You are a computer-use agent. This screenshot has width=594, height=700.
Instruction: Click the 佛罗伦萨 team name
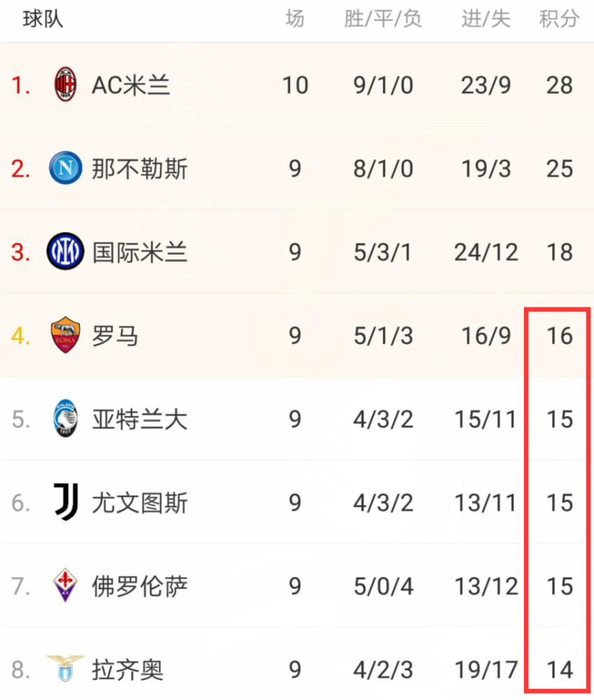pos(140,586)
